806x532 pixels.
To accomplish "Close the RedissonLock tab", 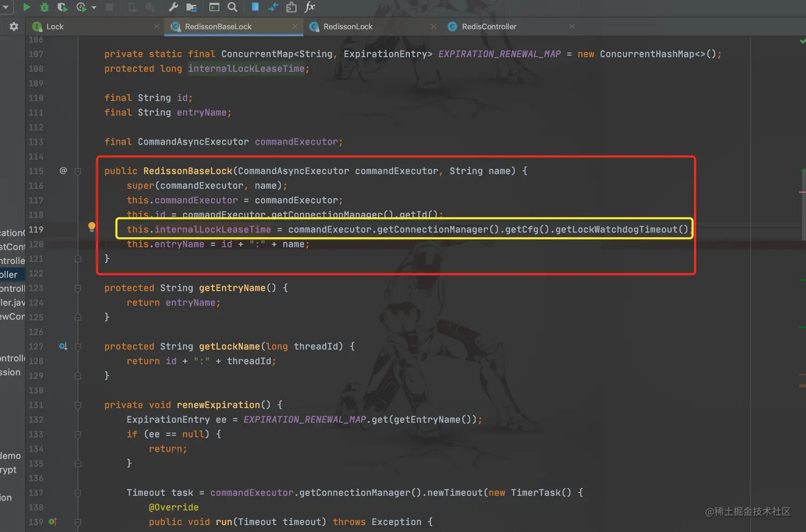I will point(433,27).
